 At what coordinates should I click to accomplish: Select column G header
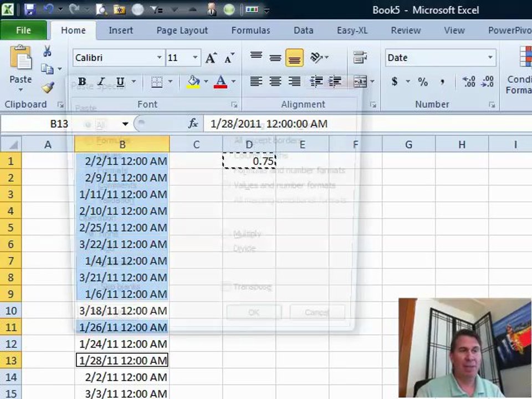(408, 145)
